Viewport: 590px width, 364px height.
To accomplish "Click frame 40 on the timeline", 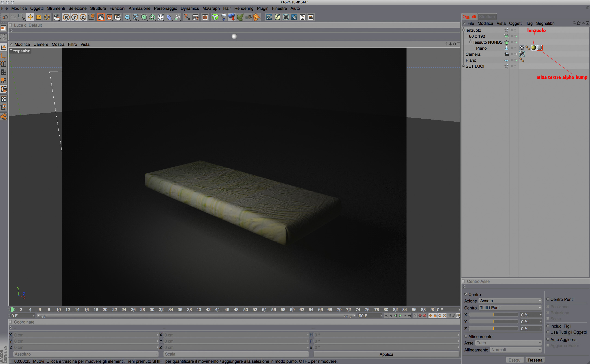I will click(x=199, y=310).
